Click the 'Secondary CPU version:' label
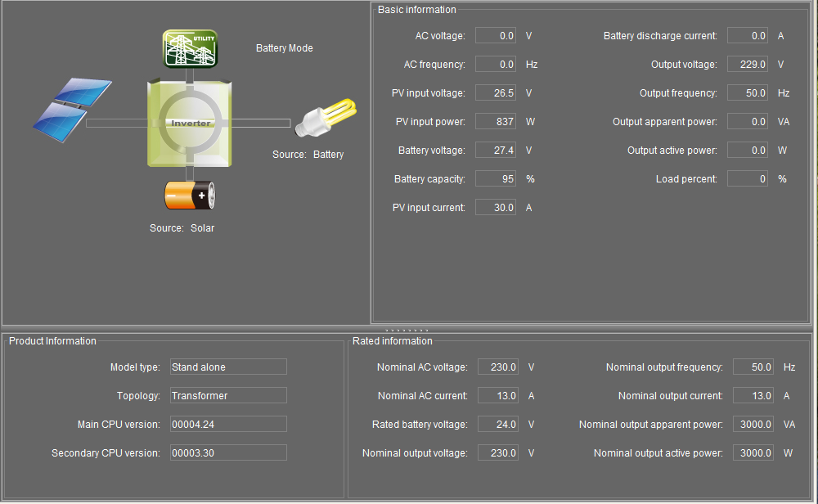The image size is (818, 504). 106,453
